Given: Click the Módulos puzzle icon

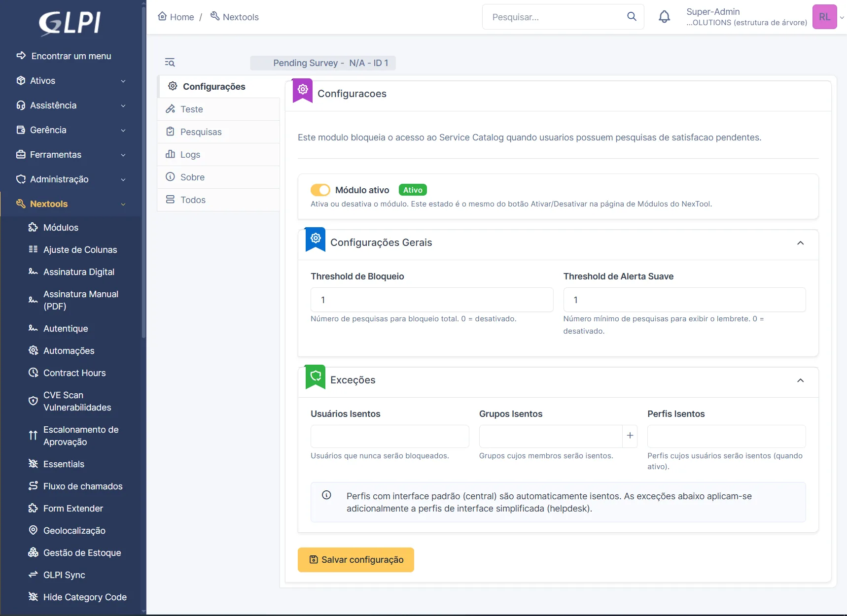Looking at the screenshot, I should tap(33, 227).
